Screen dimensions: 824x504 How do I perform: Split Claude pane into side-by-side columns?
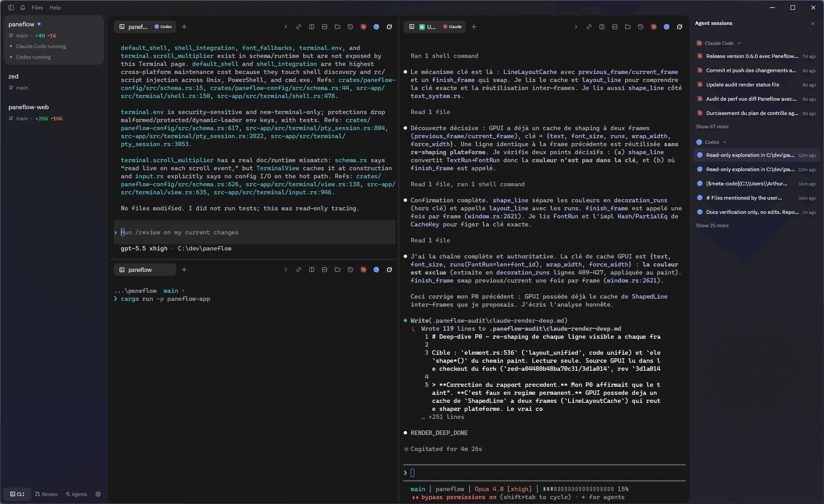click(x=602, y=27)
